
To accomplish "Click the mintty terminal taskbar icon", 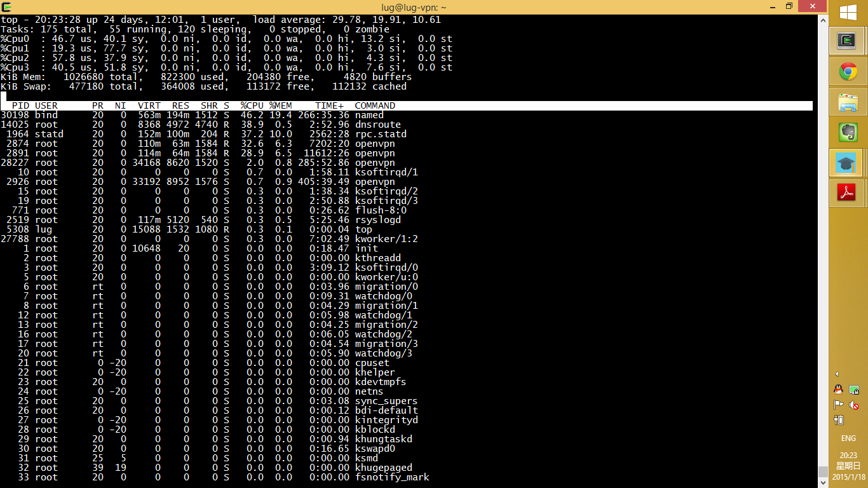I will coord(848,41).
